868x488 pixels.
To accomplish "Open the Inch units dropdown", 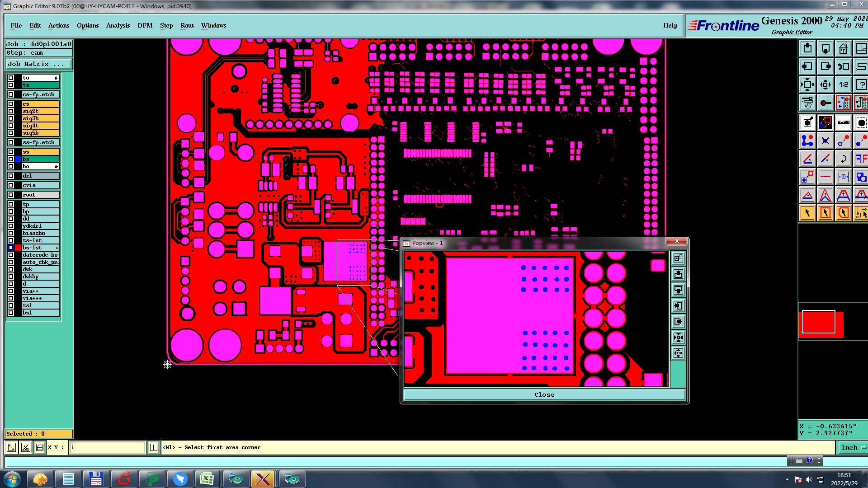I will tap(853, 447).
